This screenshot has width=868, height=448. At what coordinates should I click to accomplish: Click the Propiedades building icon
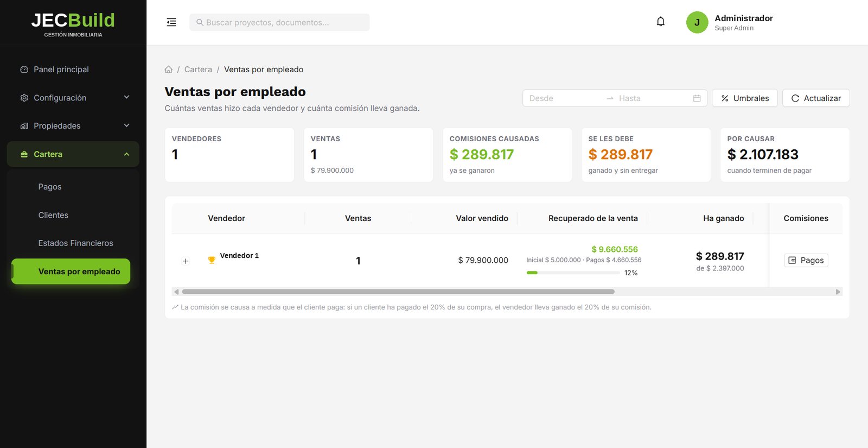pos(24,126)
